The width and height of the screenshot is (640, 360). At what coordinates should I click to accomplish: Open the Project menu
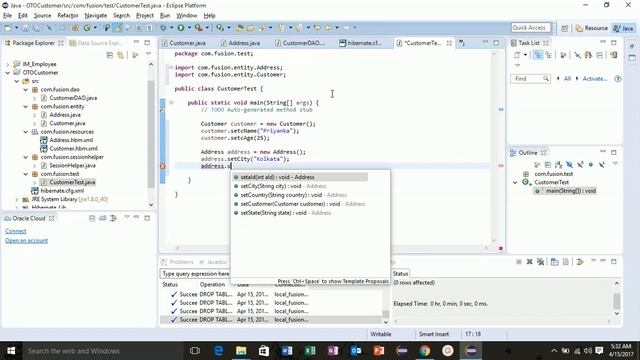(x=144, y=16)
